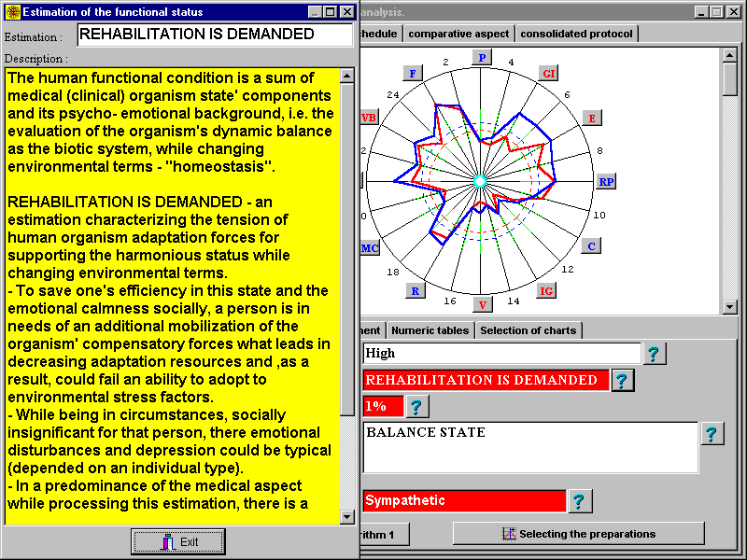747x560 pixels.
Task: Select the P label atop radar chart
Action: click(x=482, y=57)
